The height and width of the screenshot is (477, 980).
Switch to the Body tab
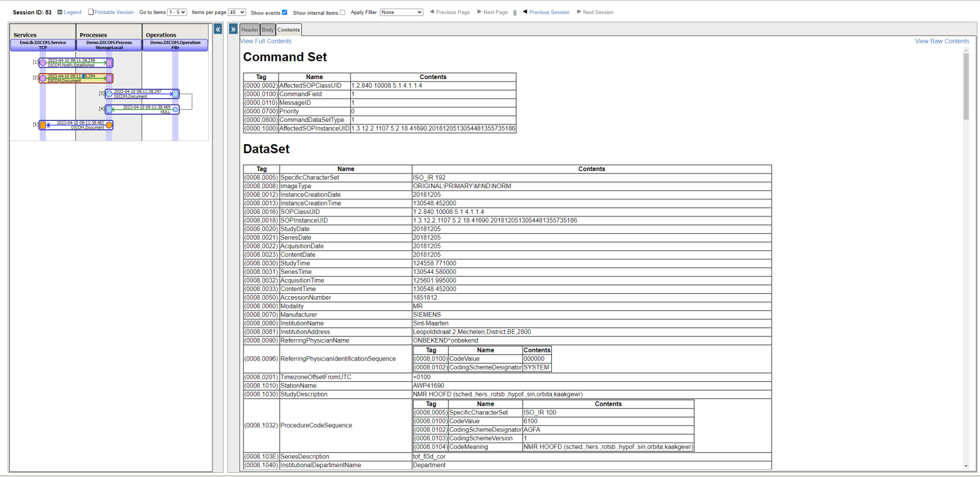(x=268, y=29)
